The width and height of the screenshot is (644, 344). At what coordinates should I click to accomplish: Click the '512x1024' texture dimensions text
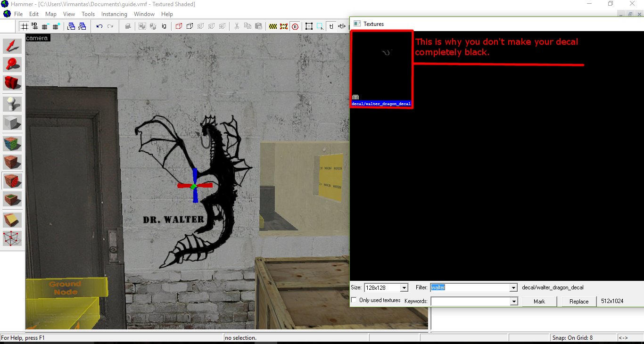point(612,301)
